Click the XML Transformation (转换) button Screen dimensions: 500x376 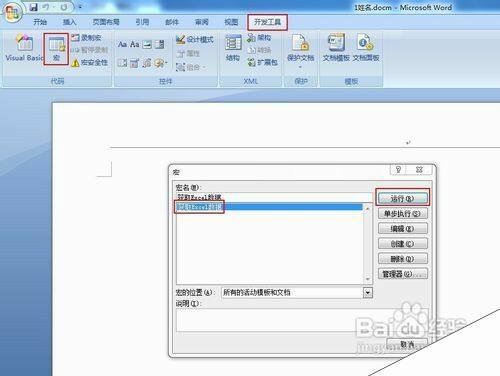tap(259, 50)
